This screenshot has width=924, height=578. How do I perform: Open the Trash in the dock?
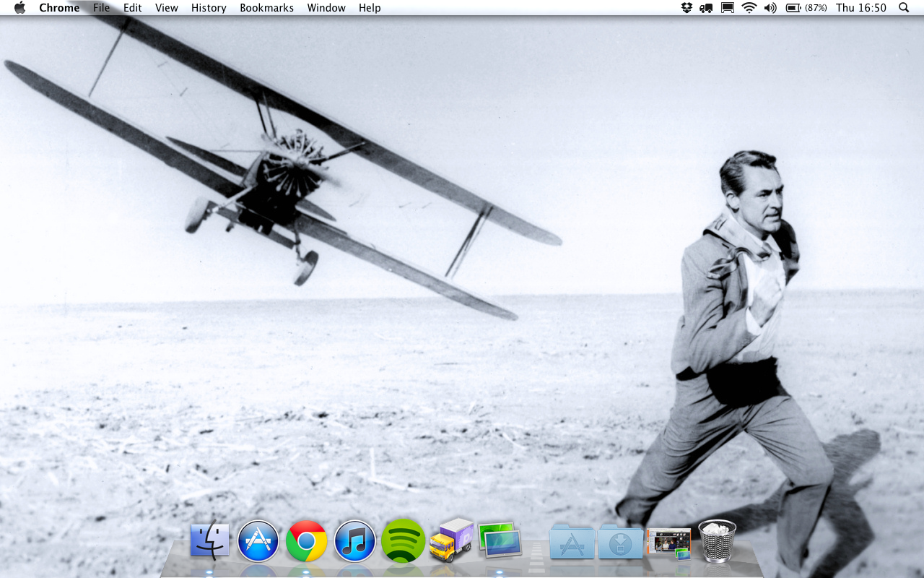pos(717,541)
